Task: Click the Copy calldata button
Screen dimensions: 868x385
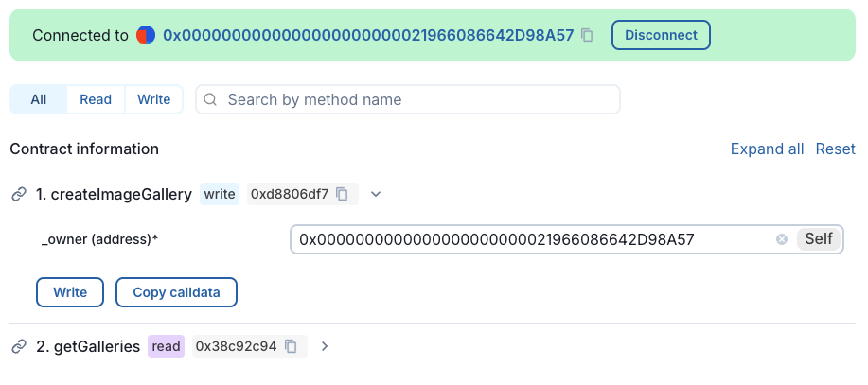Action: point(176,292)
